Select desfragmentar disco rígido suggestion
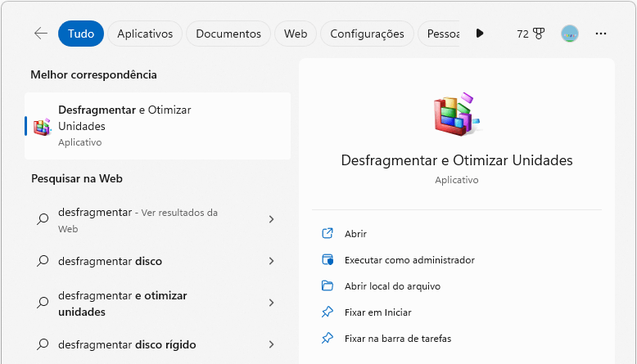Image resolution: width=637 pixels, height=364 pixels. [158, 344]
